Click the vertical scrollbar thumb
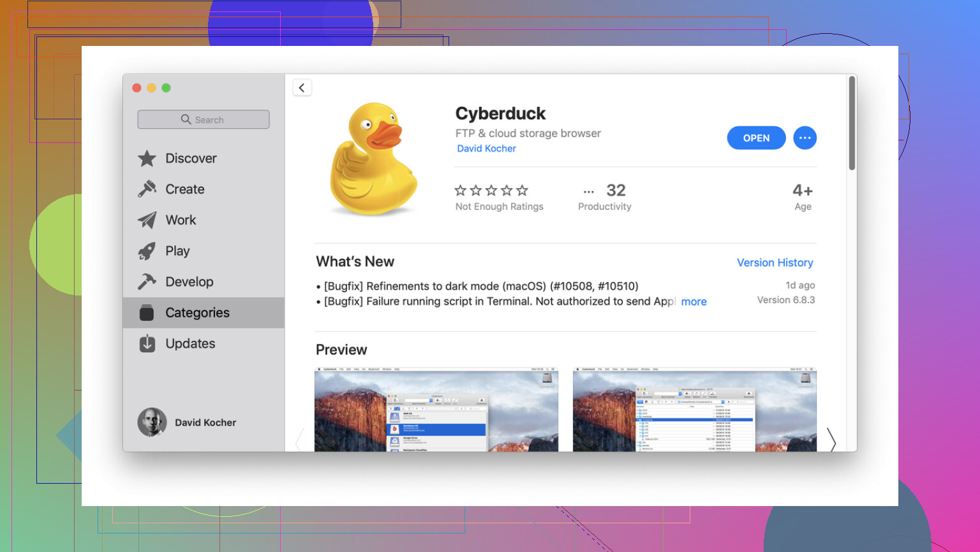 852,123
